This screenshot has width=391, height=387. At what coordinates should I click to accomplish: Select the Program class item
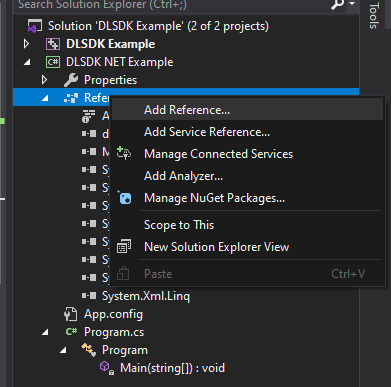pos(125,350)
